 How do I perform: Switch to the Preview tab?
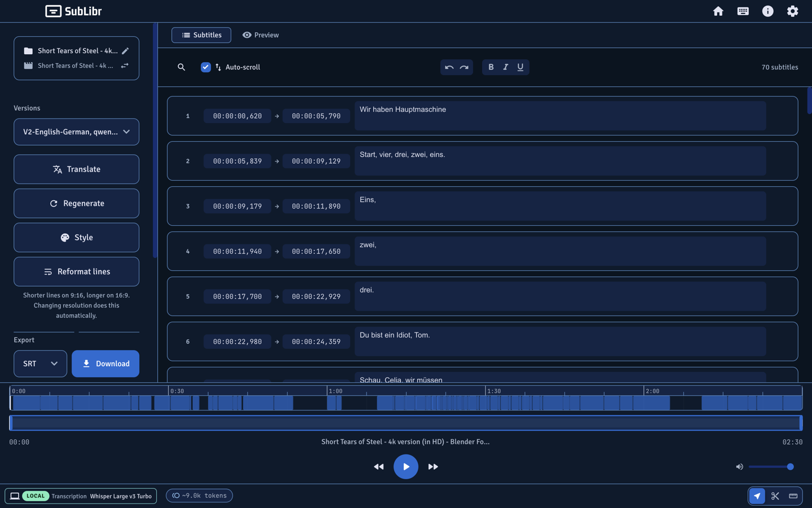(261, 35)
